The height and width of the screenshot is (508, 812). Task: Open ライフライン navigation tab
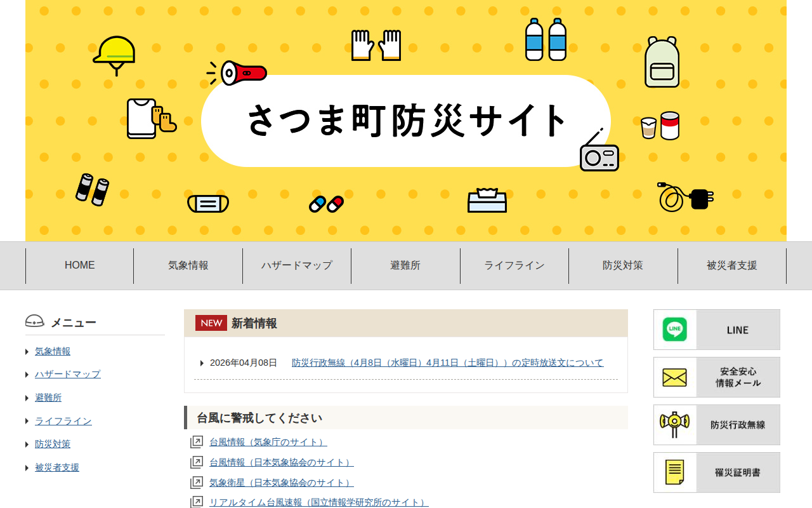(x=514, y=265)
